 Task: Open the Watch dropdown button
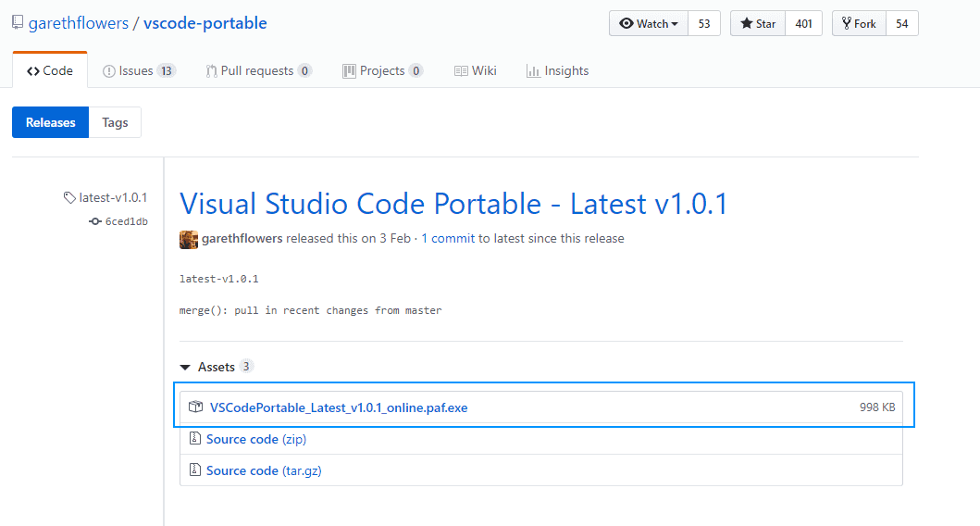click(x=649, y=24)
